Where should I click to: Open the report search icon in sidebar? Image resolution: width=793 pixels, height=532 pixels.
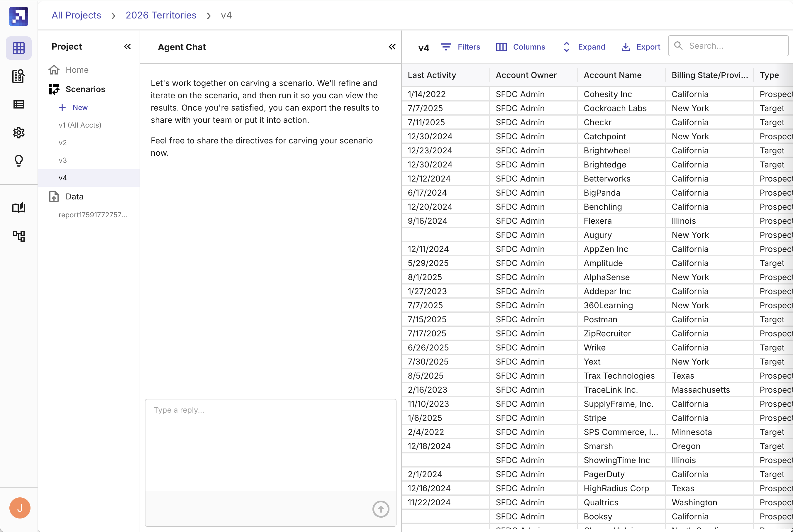coord(19,76)
